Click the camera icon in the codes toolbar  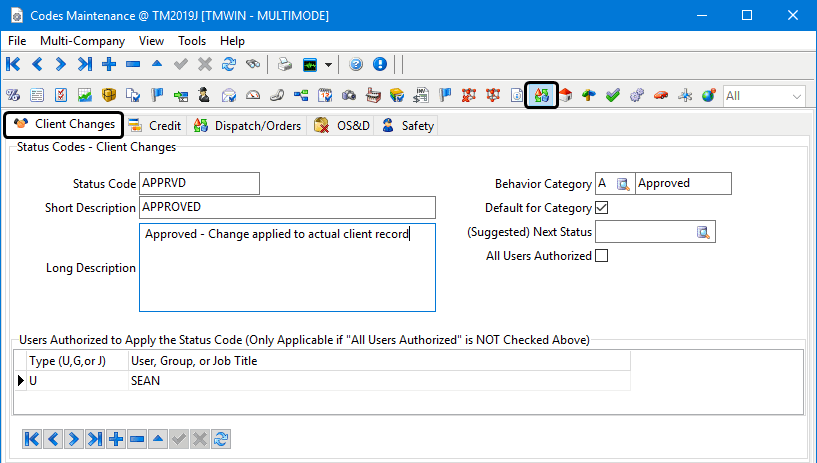(349, 96)
